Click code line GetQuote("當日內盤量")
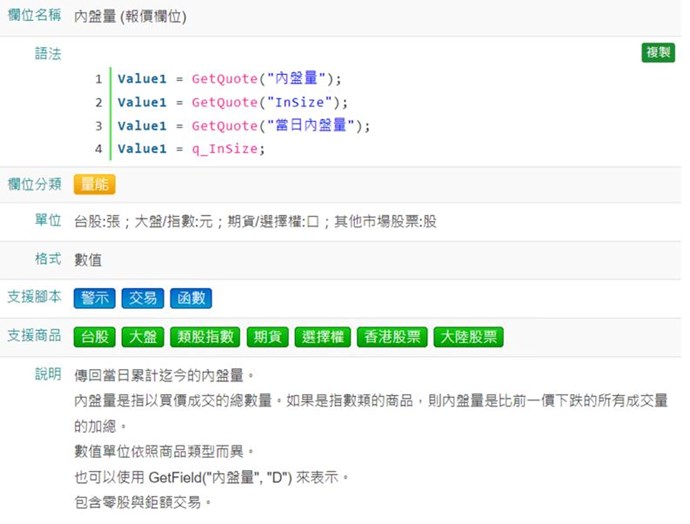Image resolution: width=690 pixels, height=524 pixels. click(243, 126)
